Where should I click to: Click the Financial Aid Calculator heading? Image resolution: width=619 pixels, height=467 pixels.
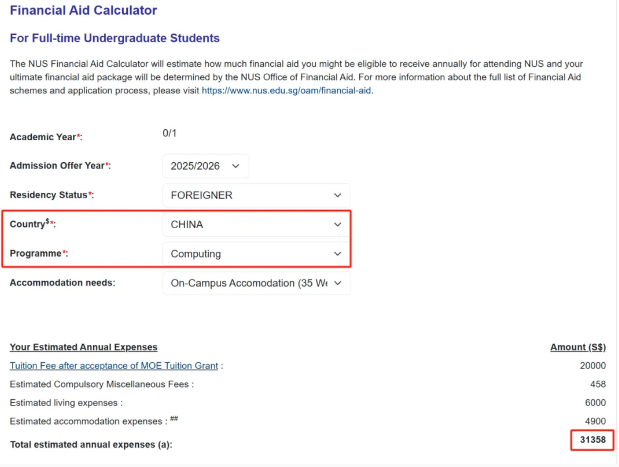point(83,11)
